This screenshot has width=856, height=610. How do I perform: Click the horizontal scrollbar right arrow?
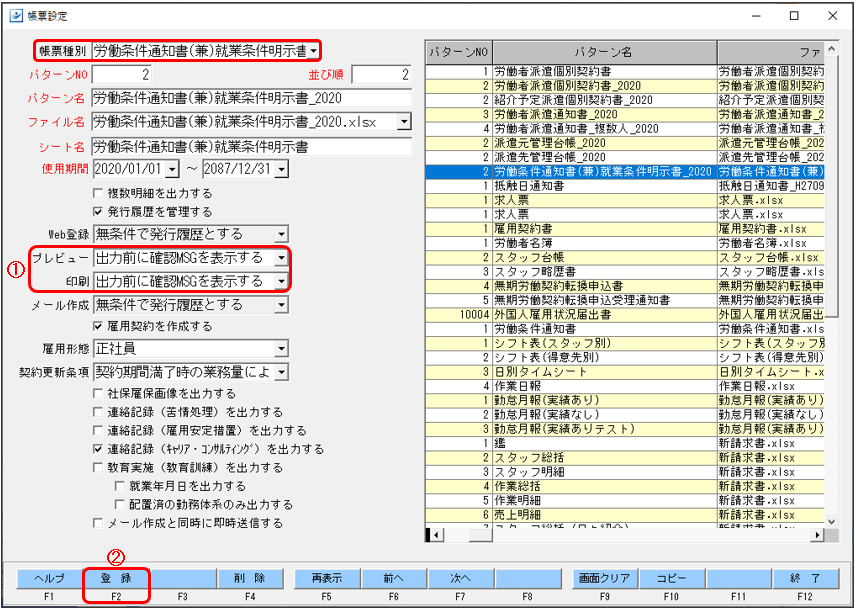point(817,535)
